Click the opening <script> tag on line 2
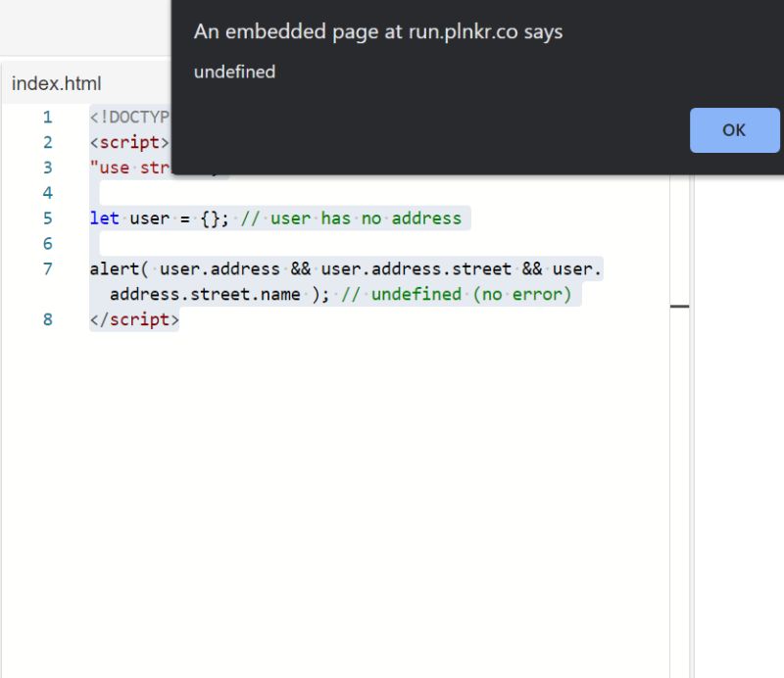Viewport: 784px width, 678px height. click(129, 142)
